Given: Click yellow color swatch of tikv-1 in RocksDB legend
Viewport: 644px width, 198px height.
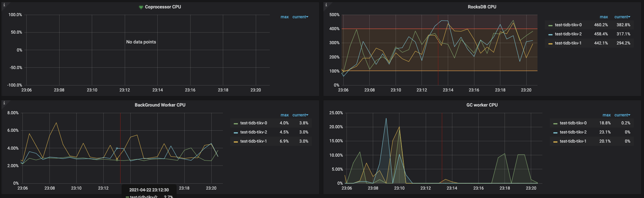Looking at the screenshot, I should pos(550,43).
